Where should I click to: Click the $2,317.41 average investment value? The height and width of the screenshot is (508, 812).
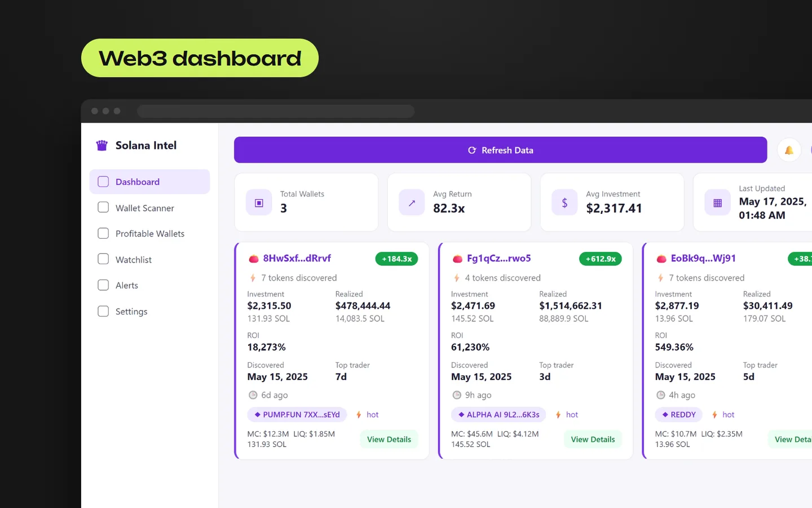(x=614, y=208)
